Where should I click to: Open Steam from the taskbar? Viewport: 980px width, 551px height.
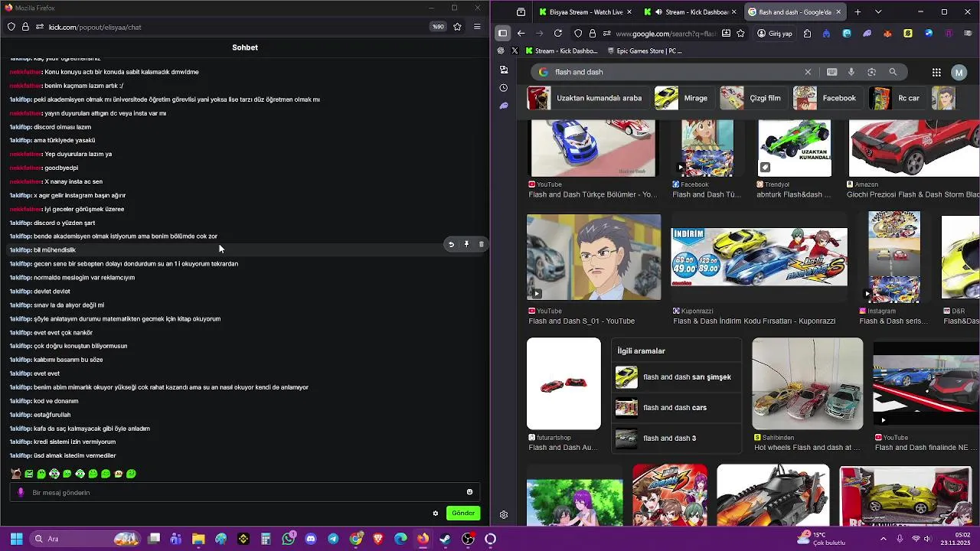click(446, 539)
